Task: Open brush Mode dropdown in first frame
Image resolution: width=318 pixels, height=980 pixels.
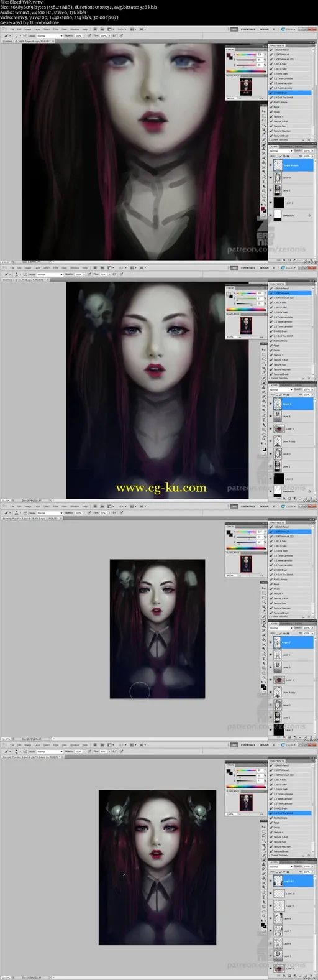Action: tap(49, 36)
